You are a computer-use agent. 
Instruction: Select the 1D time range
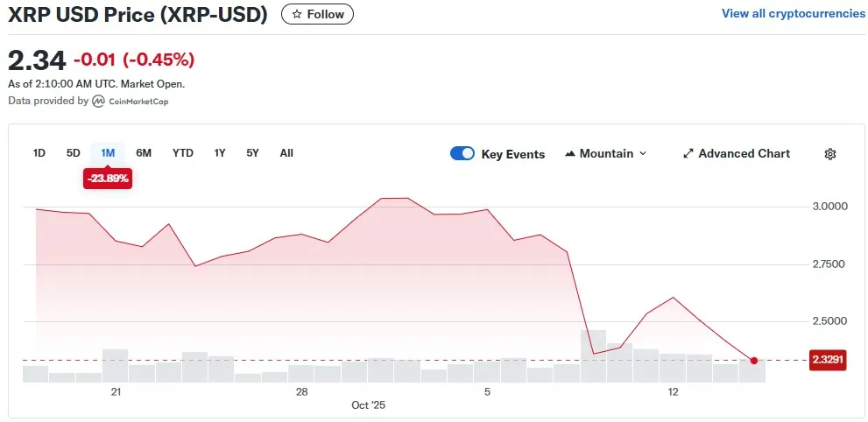39,153
